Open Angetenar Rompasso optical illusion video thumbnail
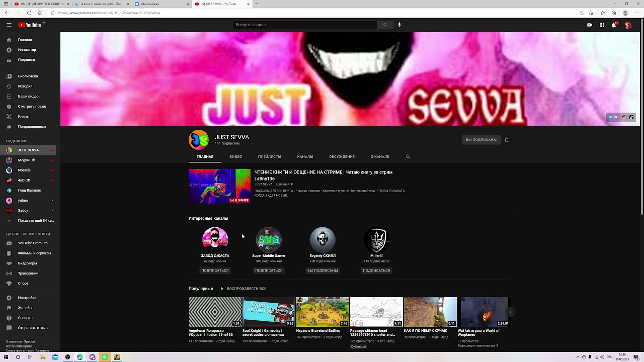Viewport: 644px width, 362px height. (x=215, y=312)
